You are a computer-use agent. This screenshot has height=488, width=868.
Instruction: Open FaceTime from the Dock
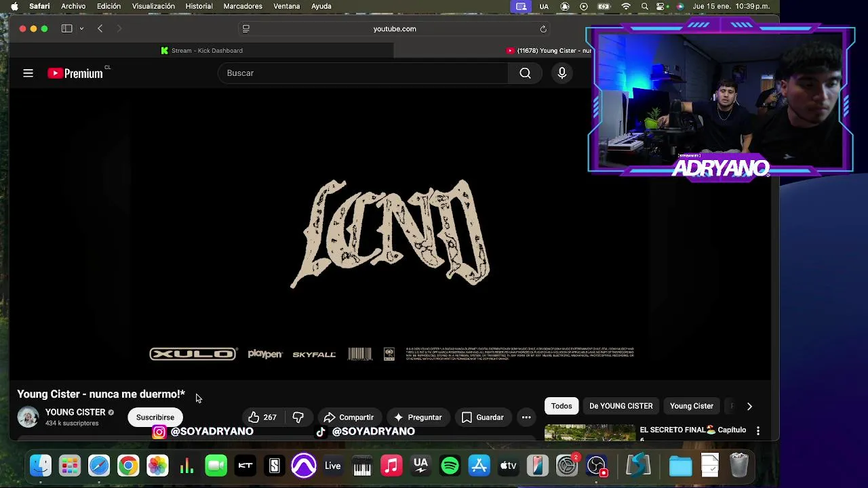216,466
